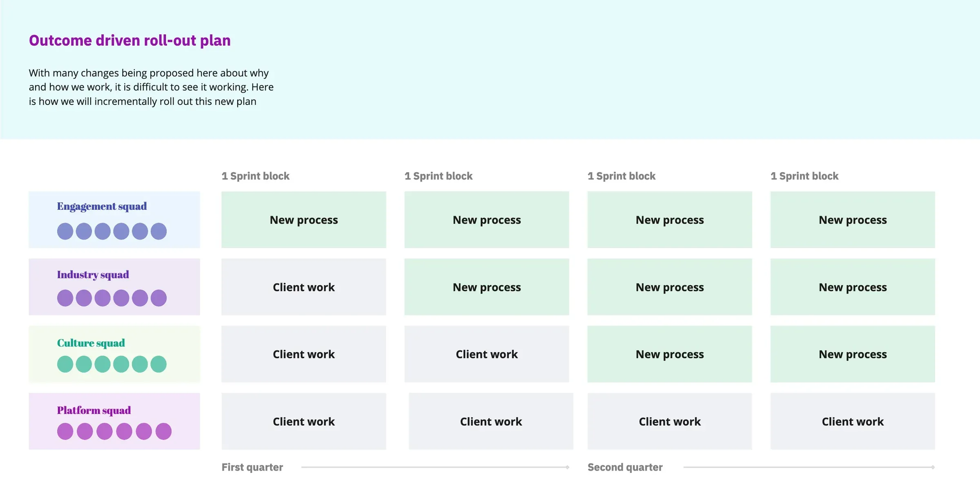Click Platform squad's first sprint Client work block
Image resolution: width=980 pixels, height=502 pixels.
304,421
